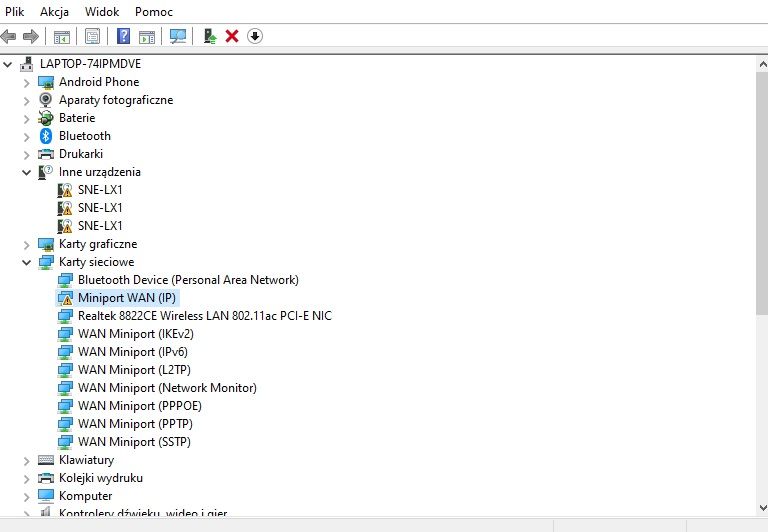Click the Karty graficzne display adapter icon

point(46,244)
